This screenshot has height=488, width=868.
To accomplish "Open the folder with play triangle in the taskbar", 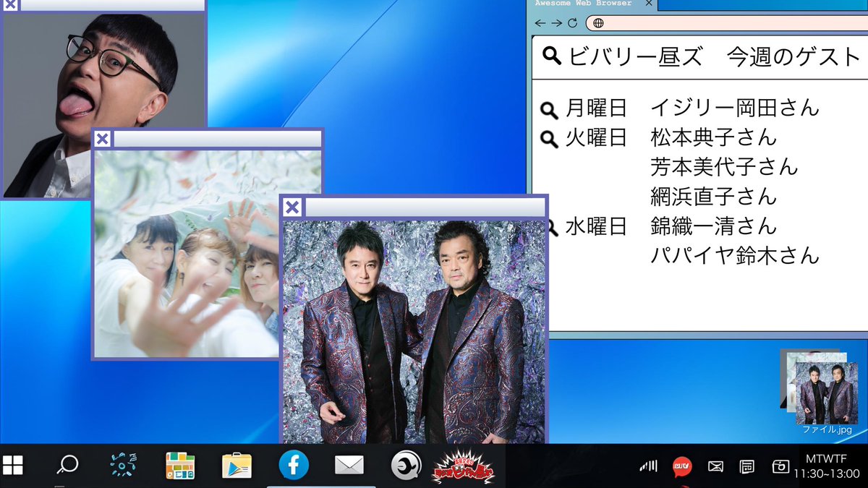I will [237, 466].
